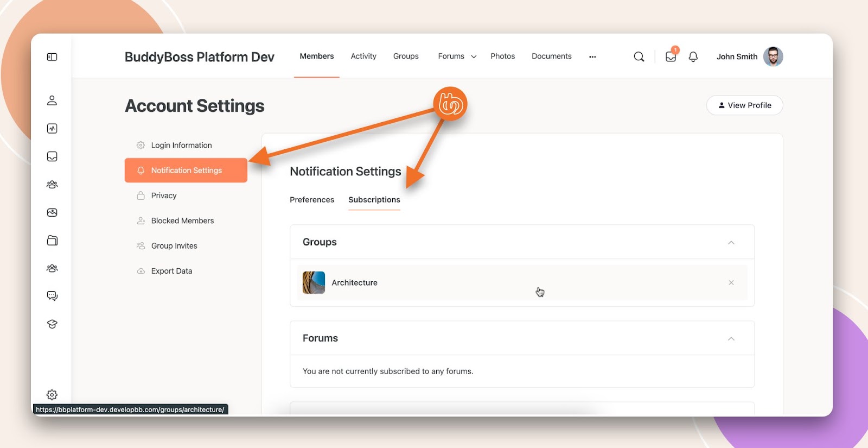Screen dimensions: 868x448
Task: Select Notification Settings in side menu
Action: [x=186, y=171]
